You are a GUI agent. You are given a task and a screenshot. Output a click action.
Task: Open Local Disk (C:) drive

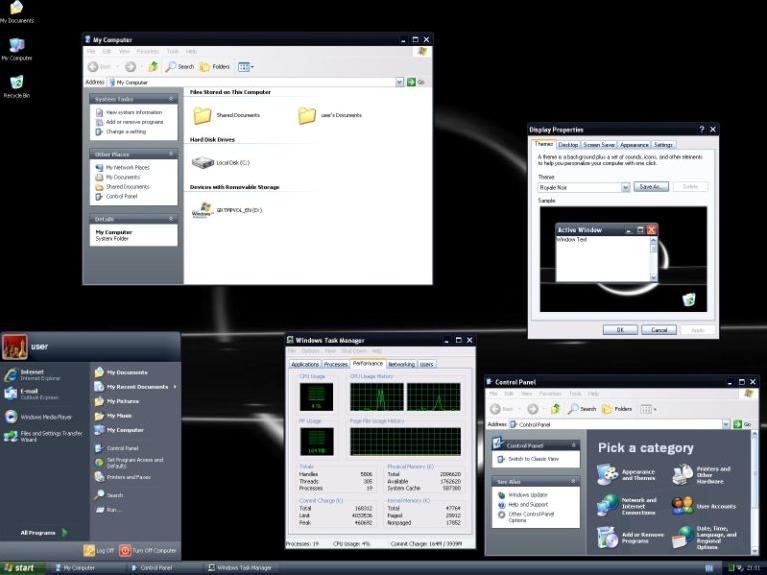coord(221,162)
